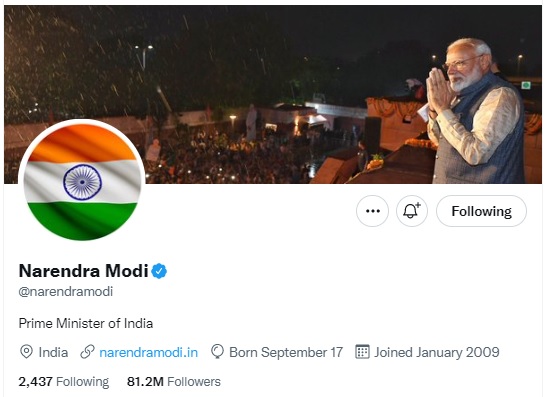Click the Joined January 2009 text
The image size is (552, 397).
(437, 352)
